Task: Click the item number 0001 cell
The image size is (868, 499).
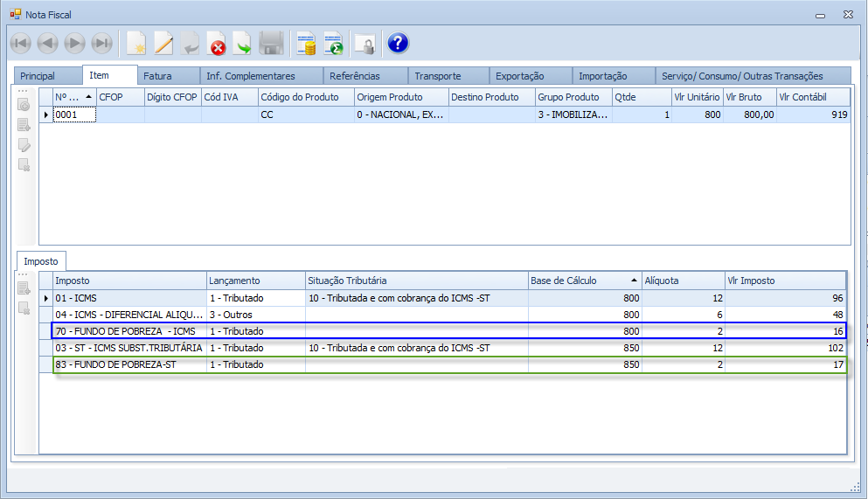Action: click(73, 114)
